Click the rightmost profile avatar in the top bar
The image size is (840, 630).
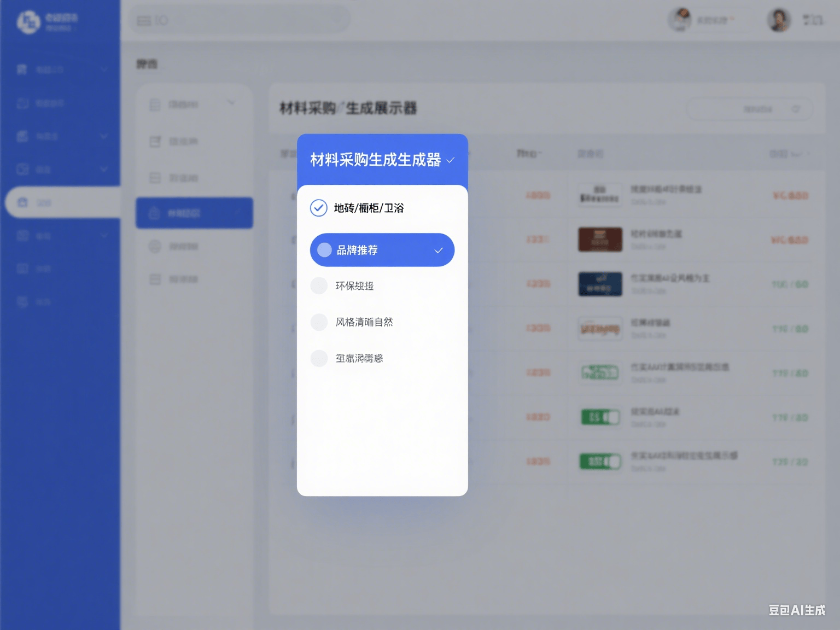tap(778, 20)
